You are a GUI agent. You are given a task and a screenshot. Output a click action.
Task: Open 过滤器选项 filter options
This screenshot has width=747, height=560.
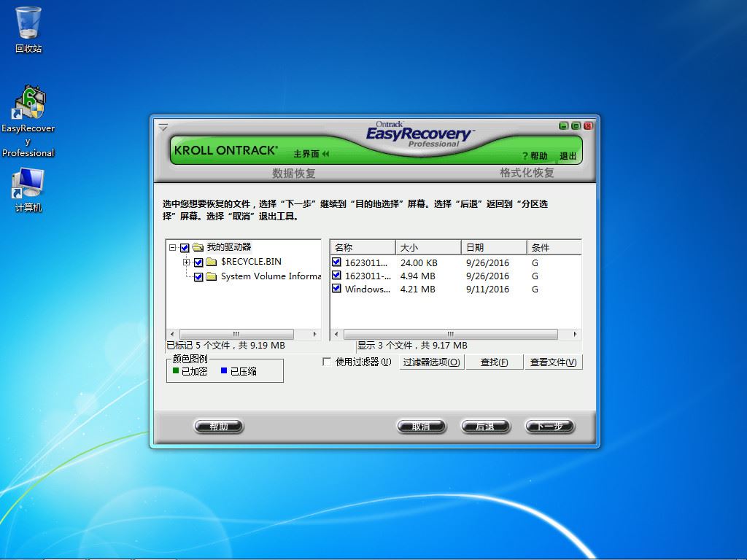432,362
